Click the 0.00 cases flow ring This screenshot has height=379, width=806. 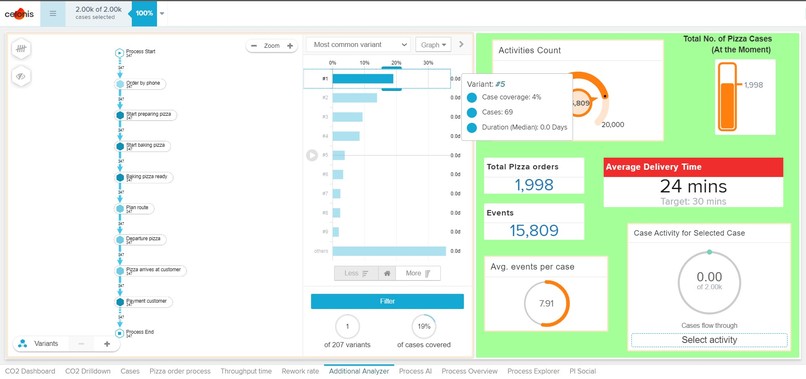click(709, 281)
